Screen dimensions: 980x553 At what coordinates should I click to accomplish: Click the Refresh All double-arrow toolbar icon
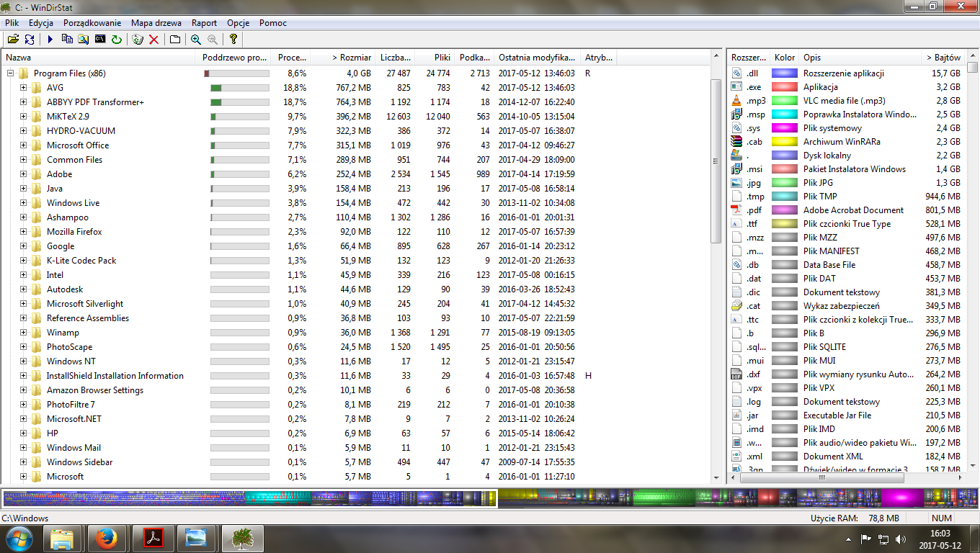click(x=30, y=40)
